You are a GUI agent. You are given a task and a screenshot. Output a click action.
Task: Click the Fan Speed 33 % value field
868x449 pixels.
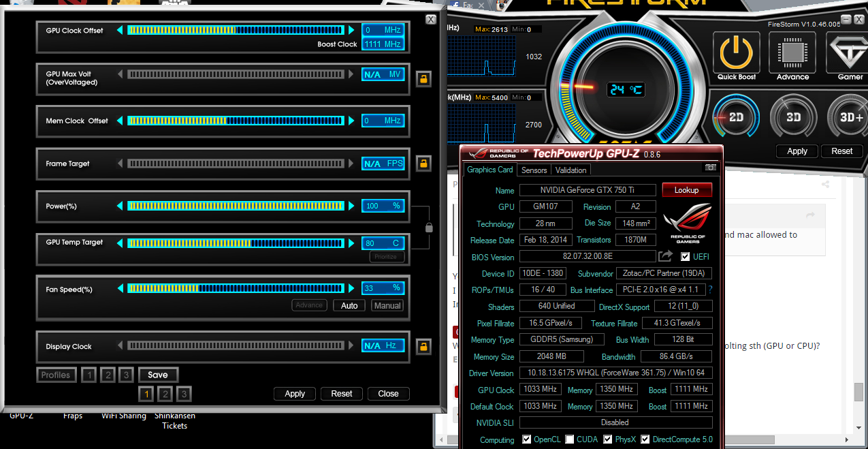pos(383,288)
